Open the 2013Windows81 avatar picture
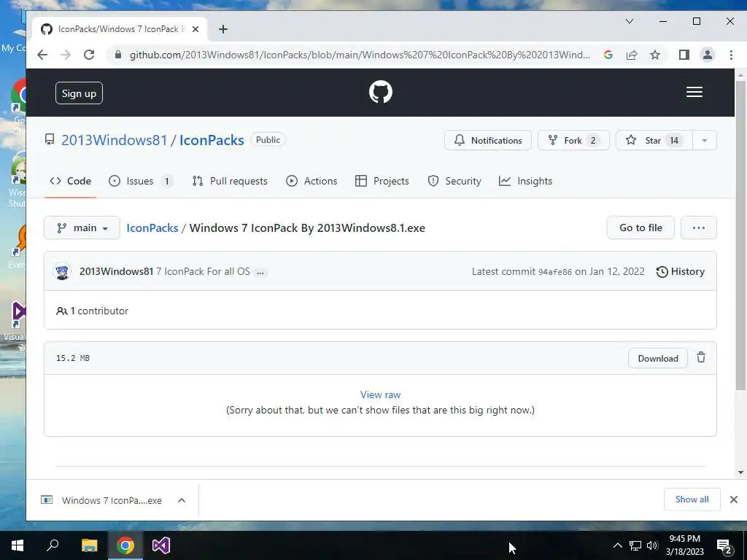This screenshot has width=747, height=560. point(62,271)
